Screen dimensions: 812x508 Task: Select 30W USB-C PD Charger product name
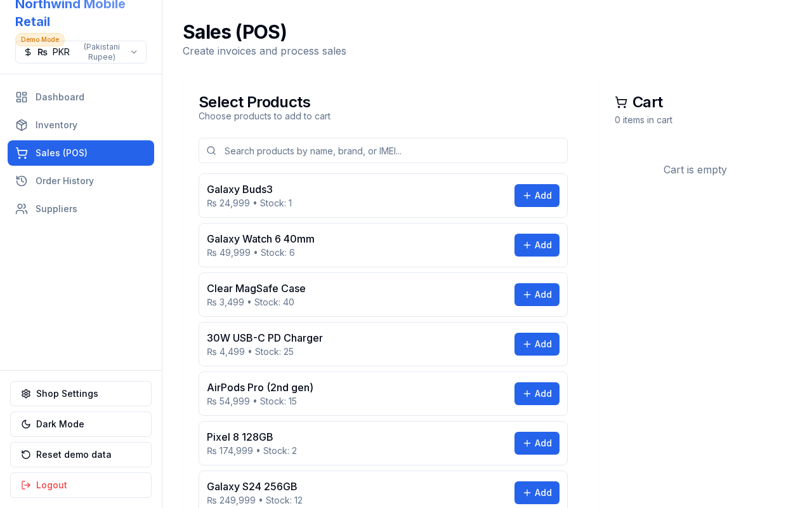[x=265, y=338]
